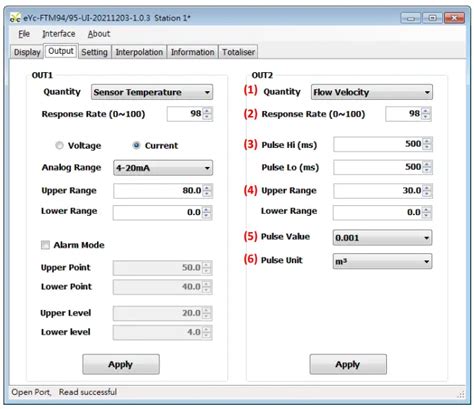
Task: Click OUT2 Lower Range spinner arrows
Action: pos(427,212)
